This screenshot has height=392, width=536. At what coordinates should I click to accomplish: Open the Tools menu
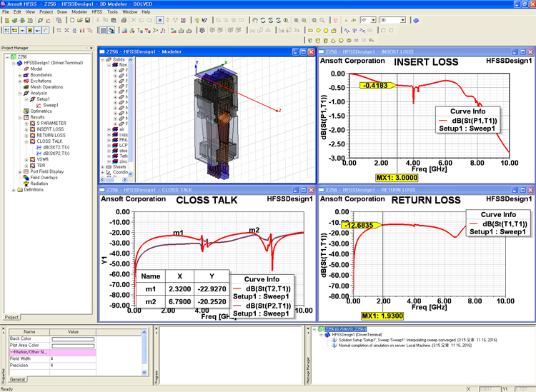pos(112,11)
